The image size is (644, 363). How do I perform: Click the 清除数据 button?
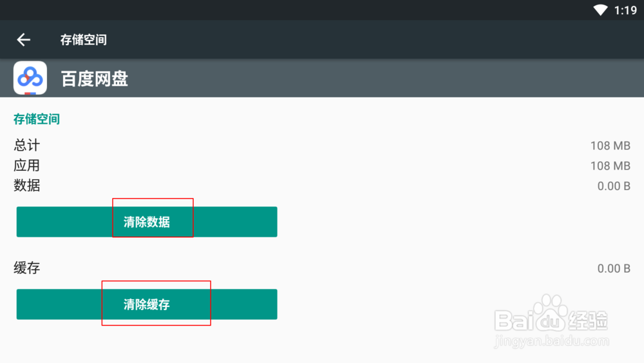click(147, 222)
